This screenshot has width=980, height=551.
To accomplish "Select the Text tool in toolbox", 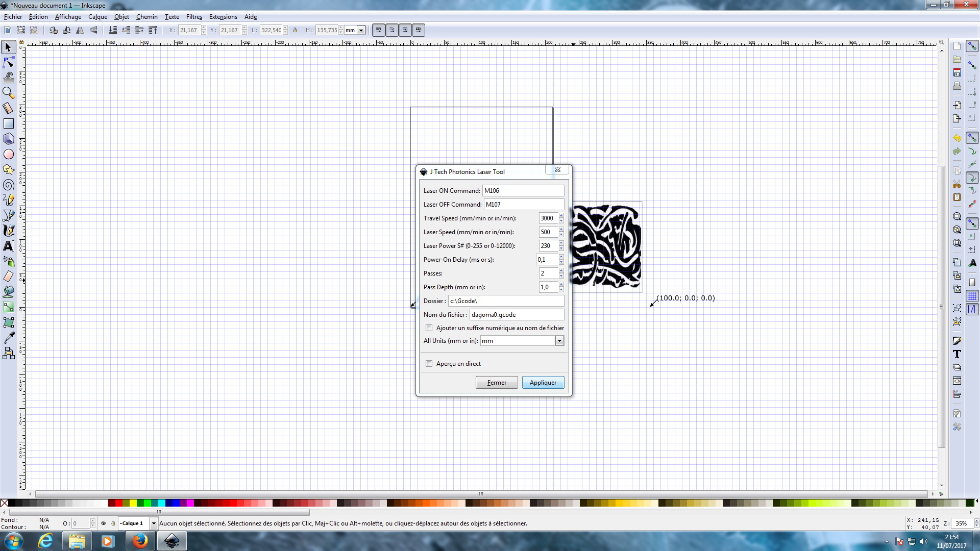I will [x=8, y=246].
